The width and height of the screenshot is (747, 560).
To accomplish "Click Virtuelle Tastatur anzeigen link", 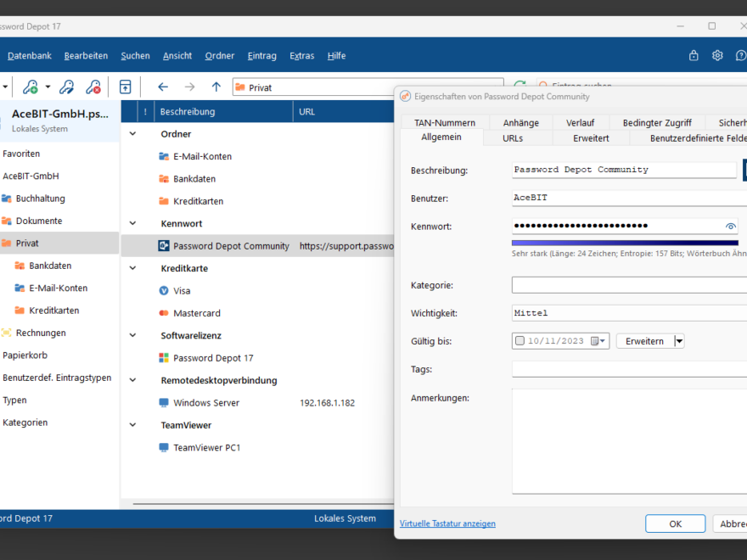I will tap(447, 524).
